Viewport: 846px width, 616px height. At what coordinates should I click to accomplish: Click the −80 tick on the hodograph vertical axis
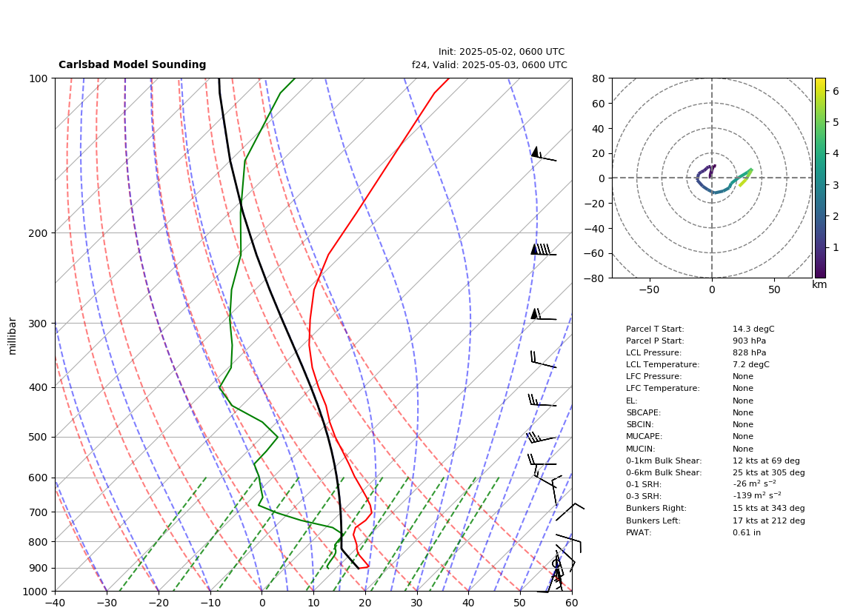pyautogui.click(x=596, y=278)
